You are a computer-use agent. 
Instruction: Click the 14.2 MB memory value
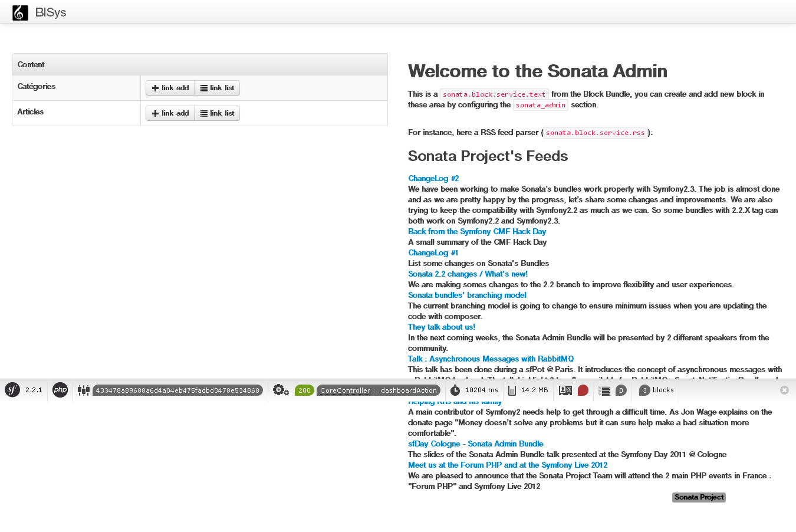click(534, 390)
